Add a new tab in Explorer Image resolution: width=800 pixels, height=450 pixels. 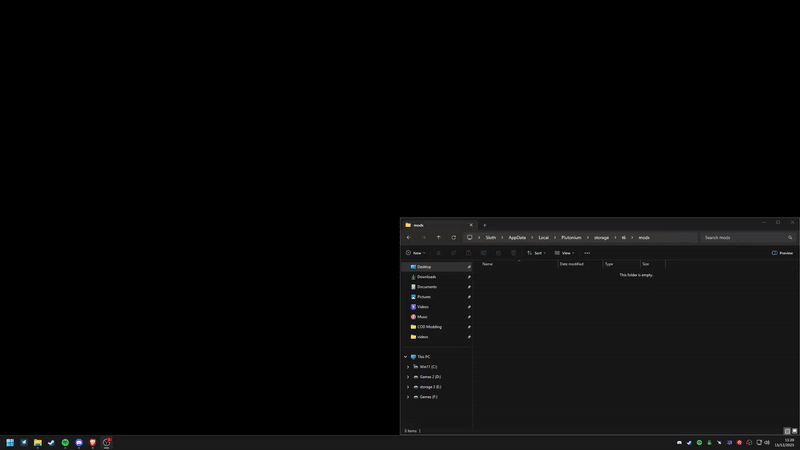click(x=485, y=225)
